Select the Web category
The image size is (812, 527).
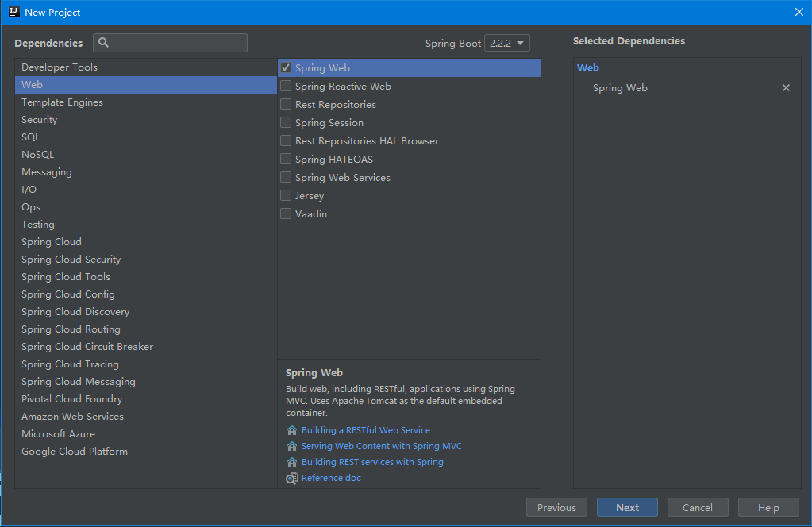[x=146, y=85]
